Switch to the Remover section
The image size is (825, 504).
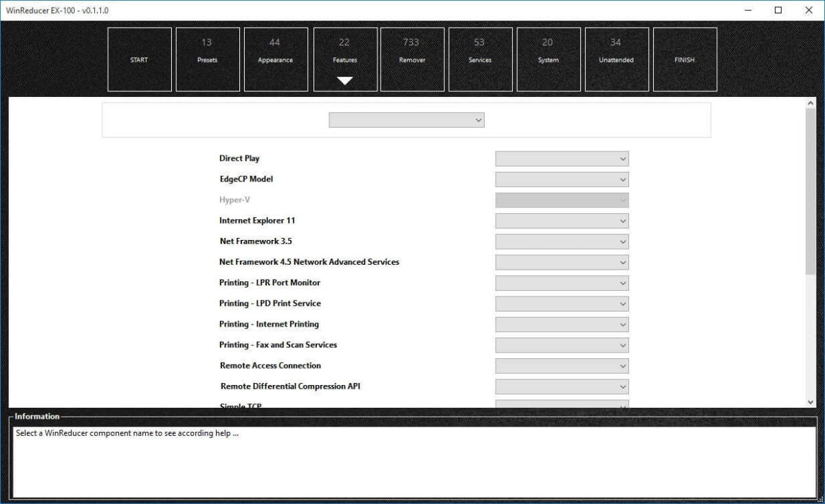click(412, 59)
